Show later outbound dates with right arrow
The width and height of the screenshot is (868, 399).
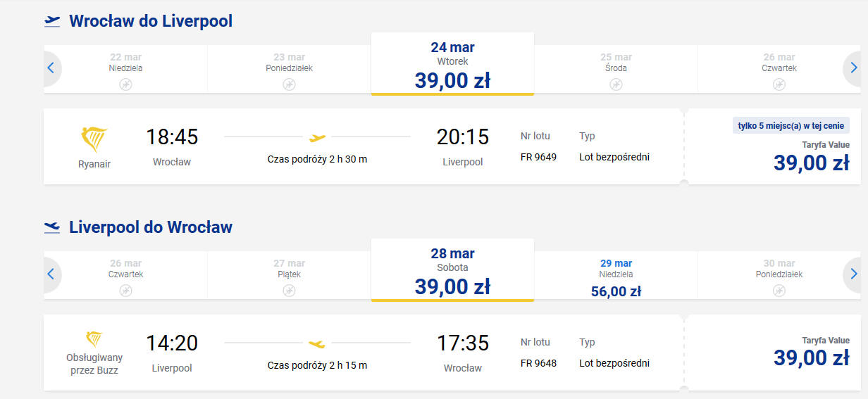coord(853,68)
